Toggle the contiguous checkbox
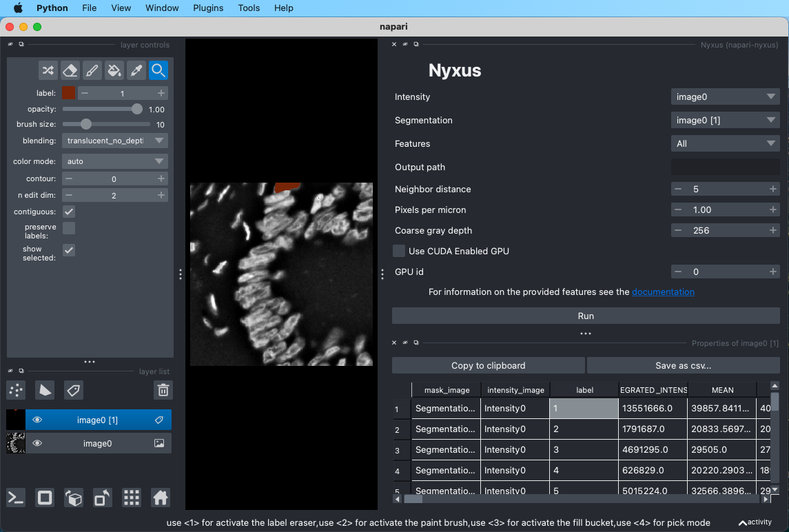Image resolution: width=789 pixels, height=532 pixels. coord(69,212)
